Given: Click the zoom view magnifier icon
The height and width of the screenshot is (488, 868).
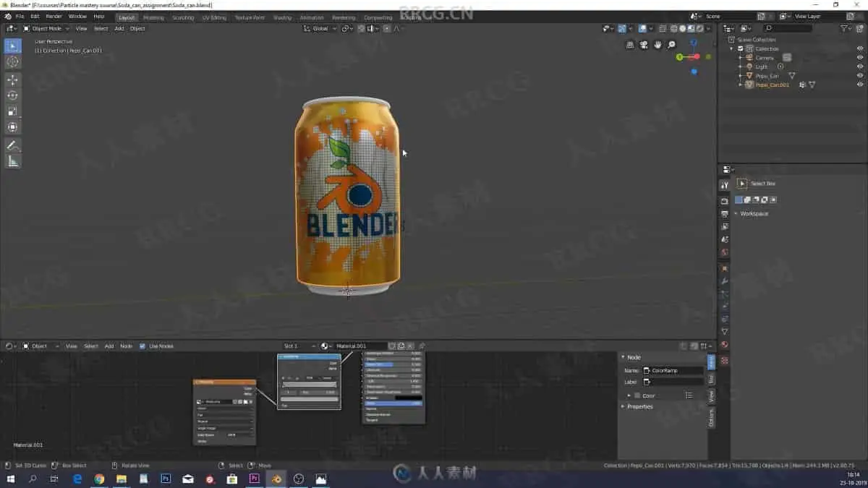Looking at the screenshot, I should pos(672,45).
